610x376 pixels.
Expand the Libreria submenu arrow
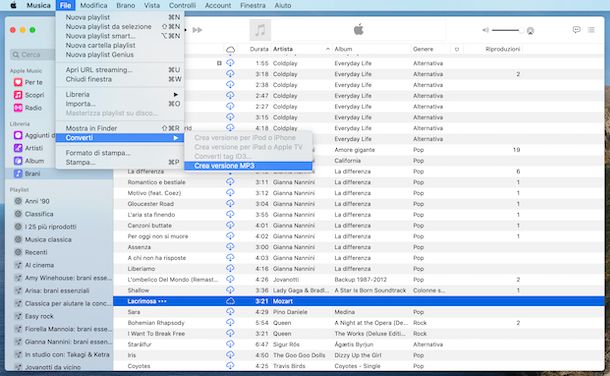tap(175, 94)
